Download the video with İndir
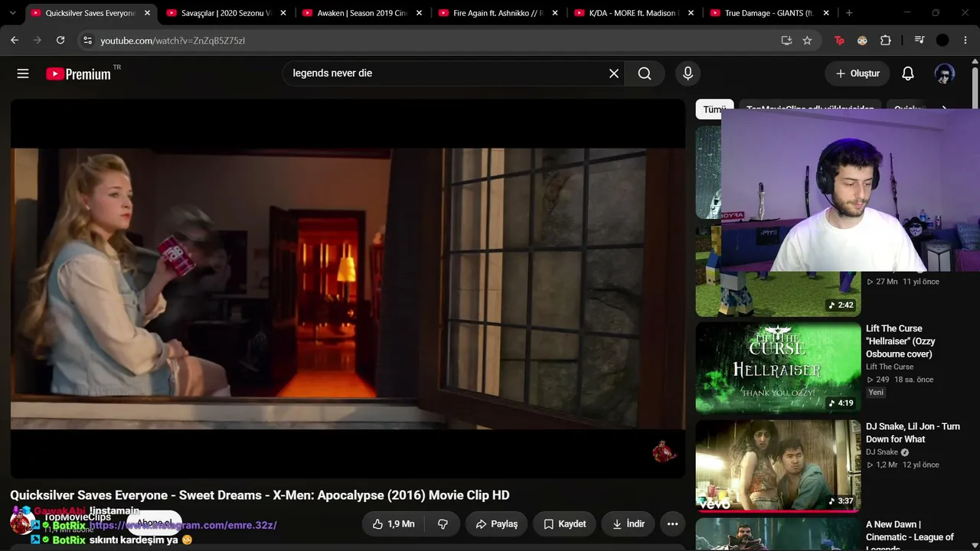This screenshot has width=980, height=551. click(628, 524)
